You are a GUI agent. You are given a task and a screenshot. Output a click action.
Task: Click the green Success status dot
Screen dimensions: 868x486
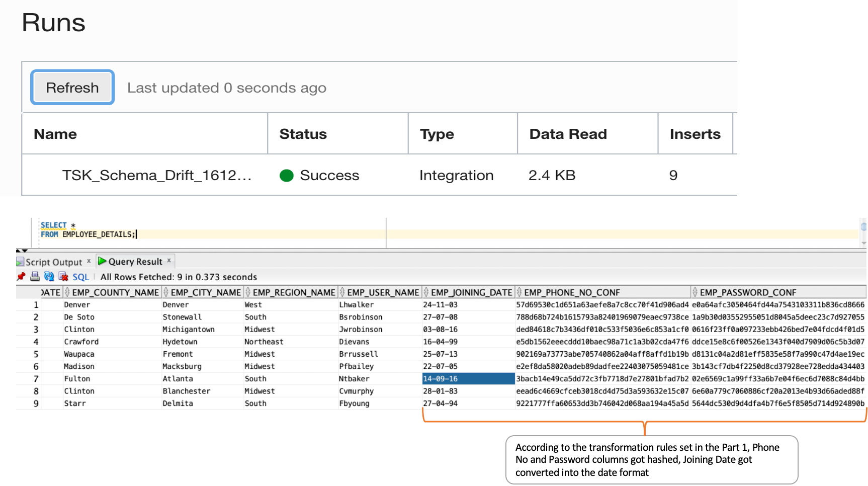point(287,176)
